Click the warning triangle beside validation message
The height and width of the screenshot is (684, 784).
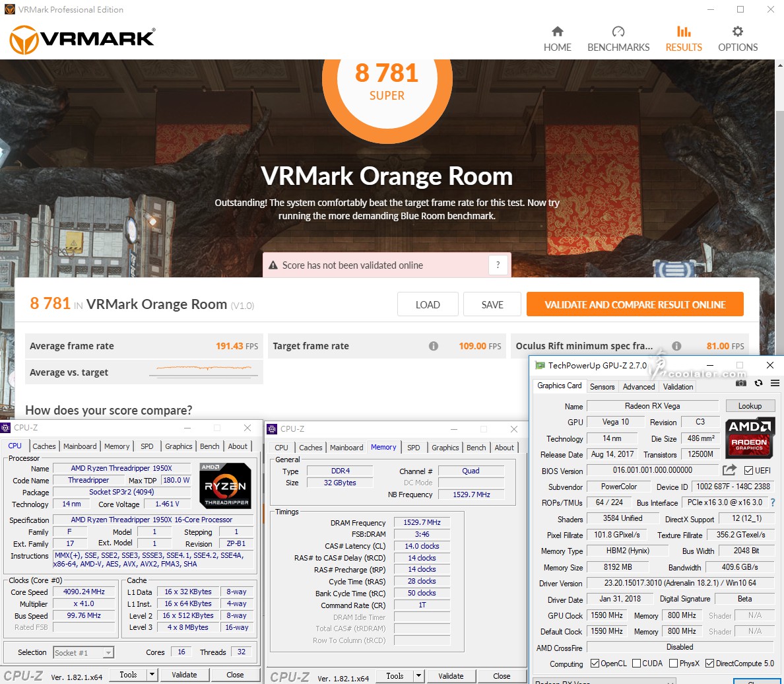point(273,265)
